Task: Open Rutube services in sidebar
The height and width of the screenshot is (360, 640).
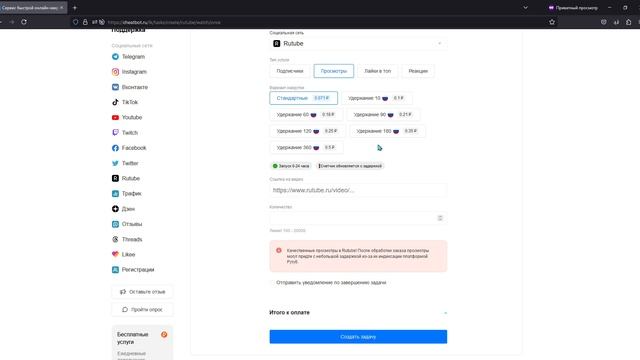Action: 126,178
